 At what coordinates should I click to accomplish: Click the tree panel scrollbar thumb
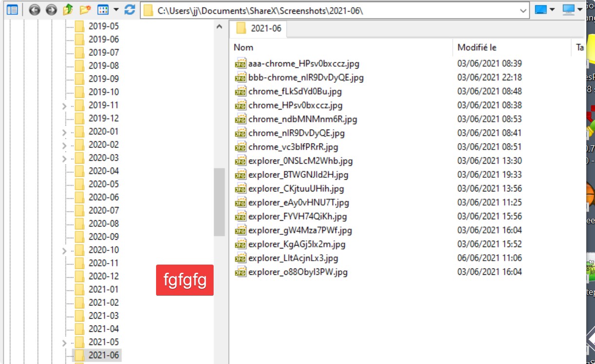(x=219, y=202)
